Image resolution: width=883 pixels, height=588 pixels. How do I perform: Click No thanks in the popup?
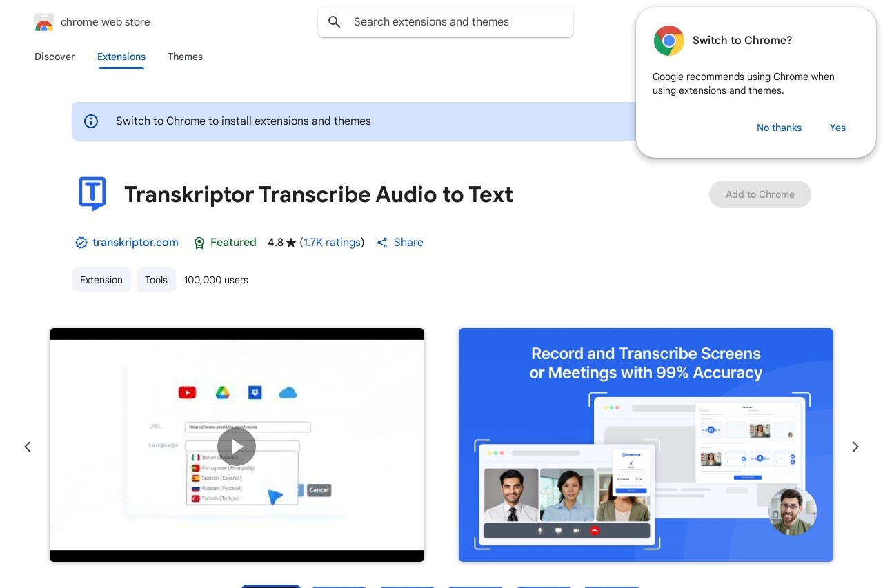tap(779, 128)
